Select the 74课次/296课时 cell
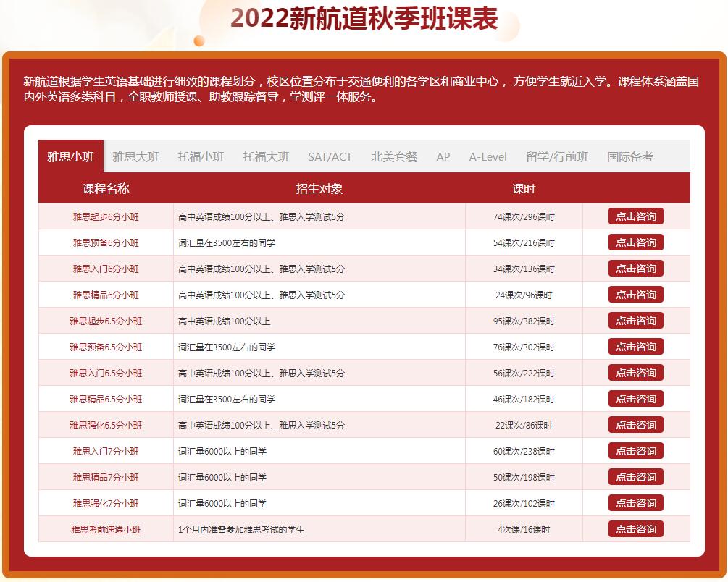This screenshot has width=728, height=582. [524, 216]
